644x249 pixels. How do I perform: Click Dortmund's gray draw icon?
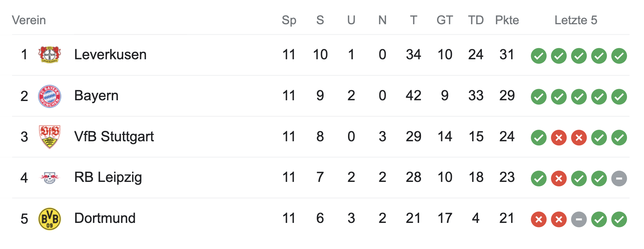579,220
